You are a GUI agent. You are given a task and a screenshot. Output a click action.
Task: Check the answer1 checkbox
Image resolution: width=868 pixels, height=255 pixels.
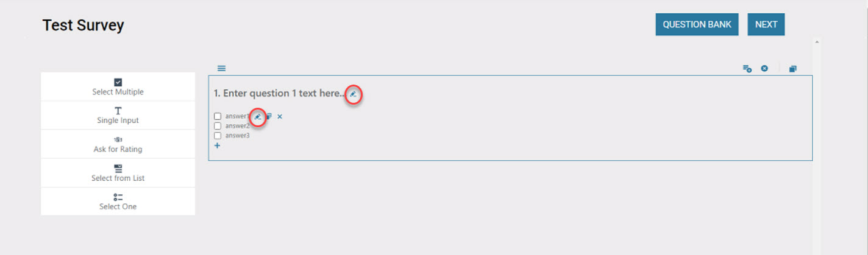[218, 116]
